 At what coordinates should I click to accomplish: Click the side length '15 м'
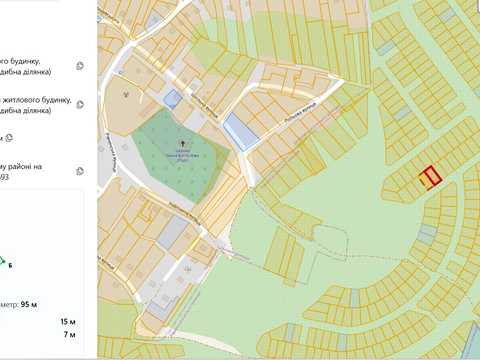(x=68, y=322)
